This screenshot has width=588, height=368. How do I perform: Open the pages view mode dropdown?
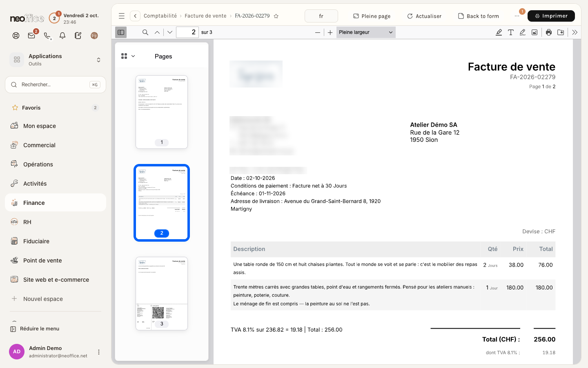128,56
